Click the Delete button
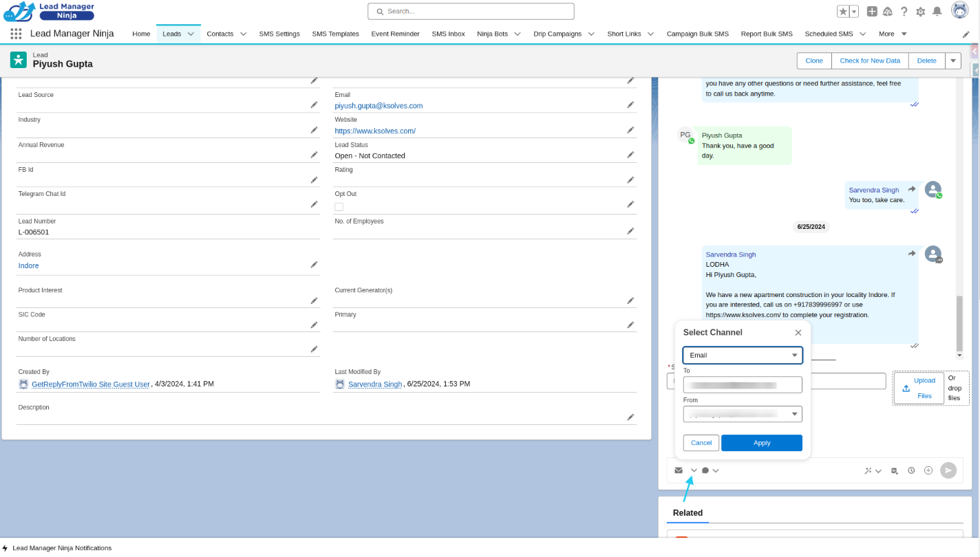This screenshot has width=980, height=557. tap(927, 61)
